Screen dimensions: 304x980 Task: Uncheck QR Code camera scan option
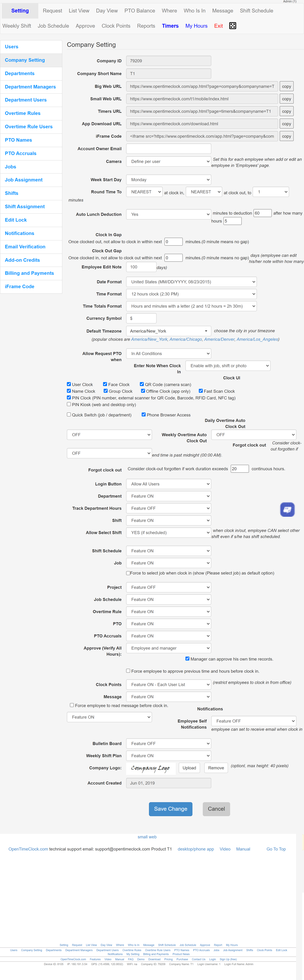pos(142,384)
